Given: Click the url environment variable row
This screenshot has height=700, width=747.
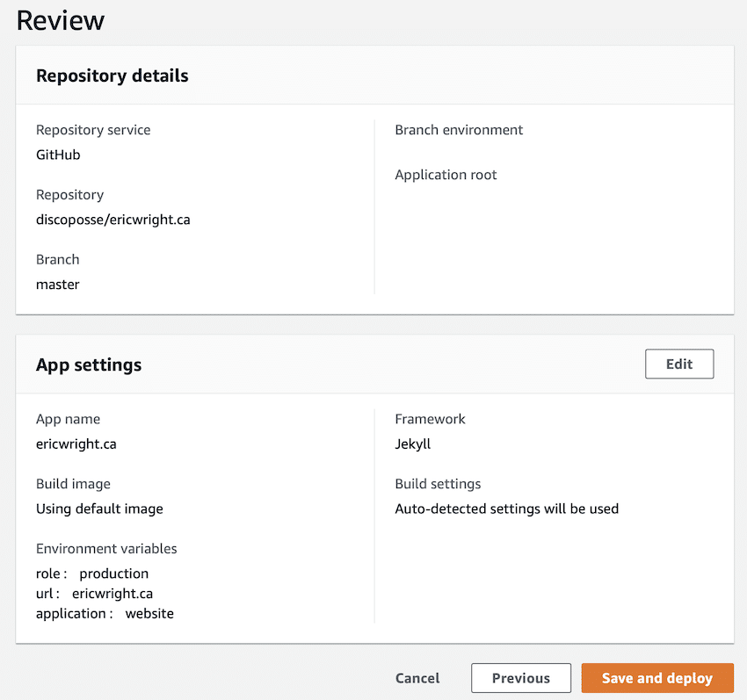Looking at the screenshot, I should click(x=94, y=594).
